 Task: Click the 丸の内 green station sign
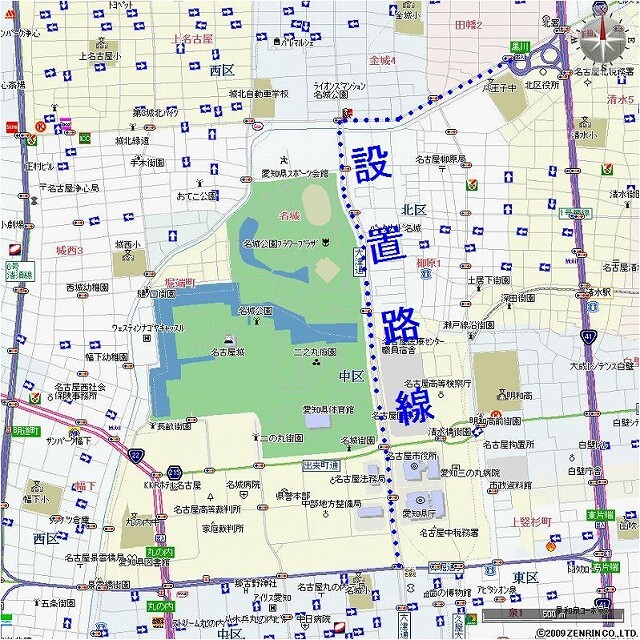(x=160, y=551)
